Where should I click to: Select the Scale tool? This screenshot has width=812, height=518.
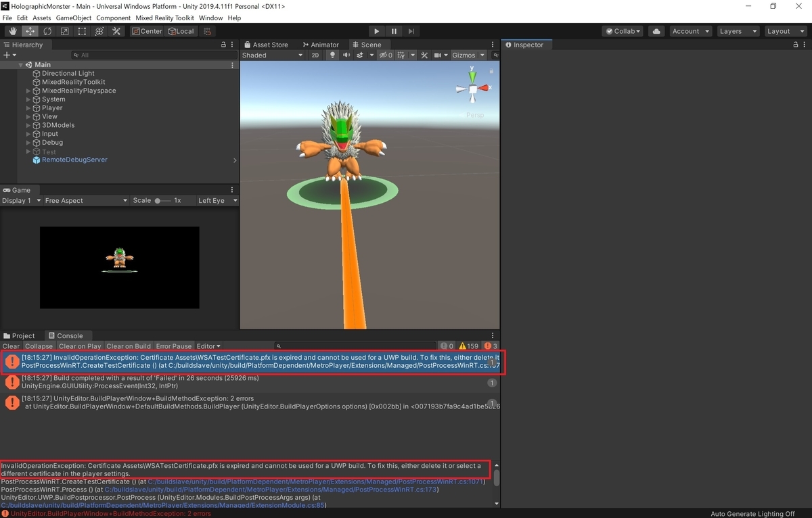pos(65,31)
